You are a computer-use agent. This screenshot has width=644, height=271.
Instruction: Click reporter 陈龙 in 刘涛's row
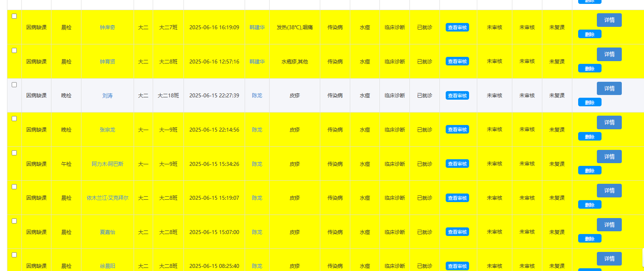coord(257,95)
